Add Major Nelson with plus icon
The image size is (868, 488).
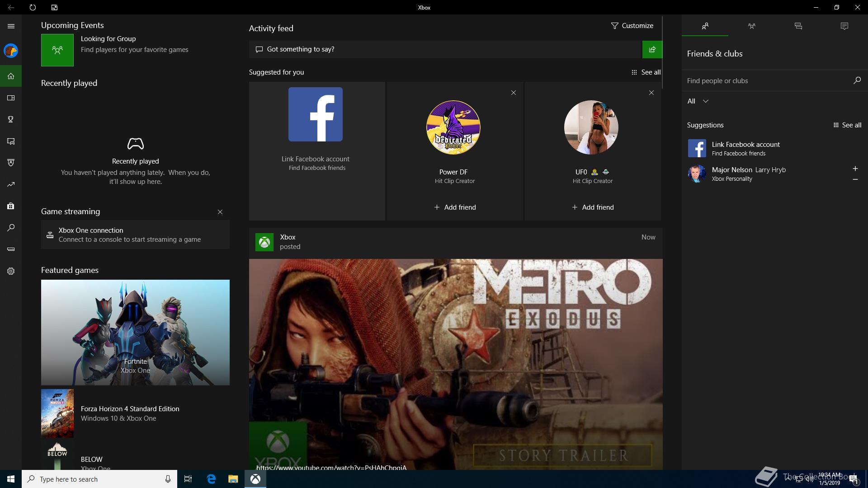coord(855,169)
